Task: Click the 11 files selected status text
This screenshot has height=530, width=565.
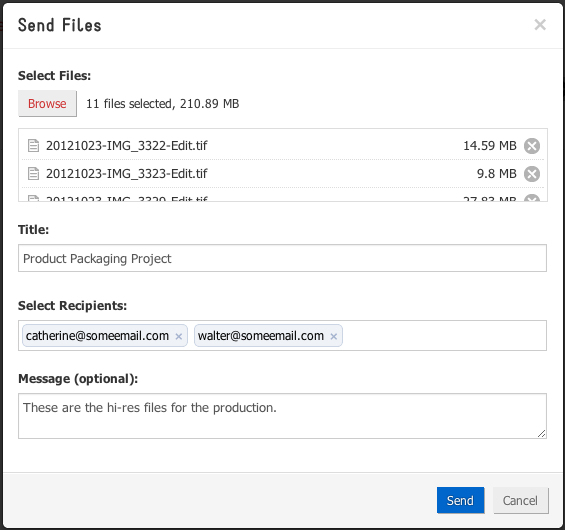Action: [x=163, y=104]
